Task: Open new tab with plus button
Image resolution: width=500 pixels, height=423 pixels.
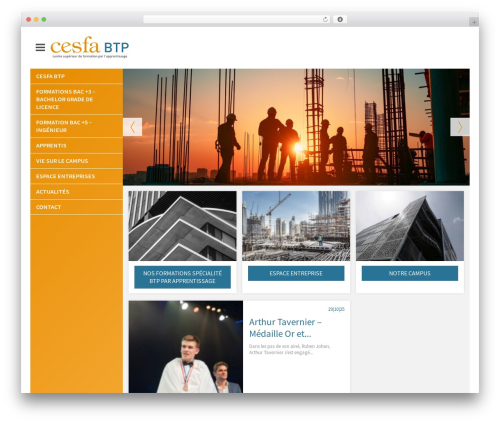Action: (x=474, y=22)
